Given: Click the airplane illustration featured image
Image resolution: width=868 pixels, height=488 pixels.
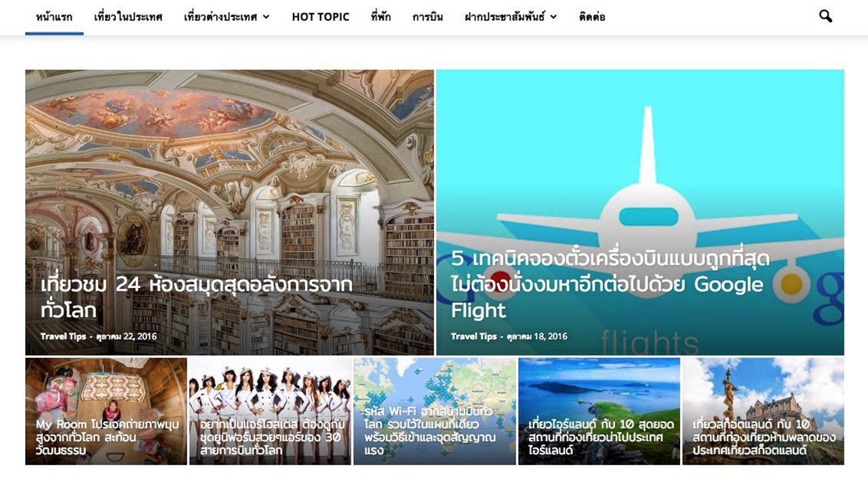Looking at the screenshot, I should tap(640, 169).
